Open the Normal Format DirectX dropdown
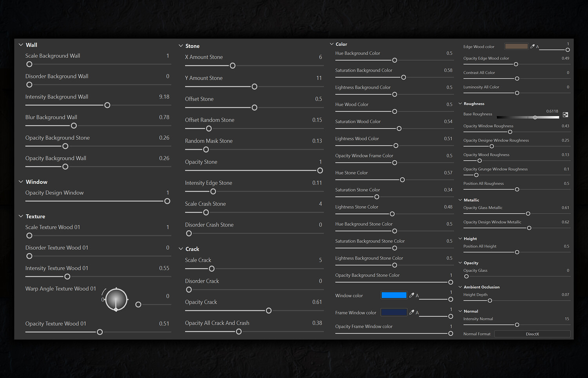588x378 pixels. click(532, 334)
